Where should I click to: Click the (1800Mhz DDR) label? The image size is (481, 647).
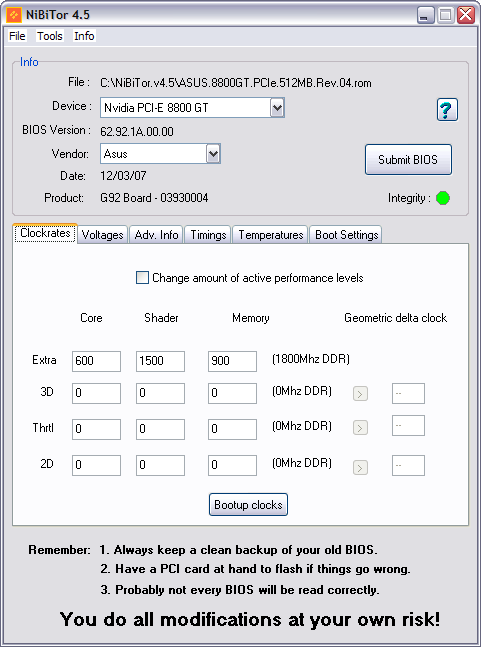tap(311, 359)
